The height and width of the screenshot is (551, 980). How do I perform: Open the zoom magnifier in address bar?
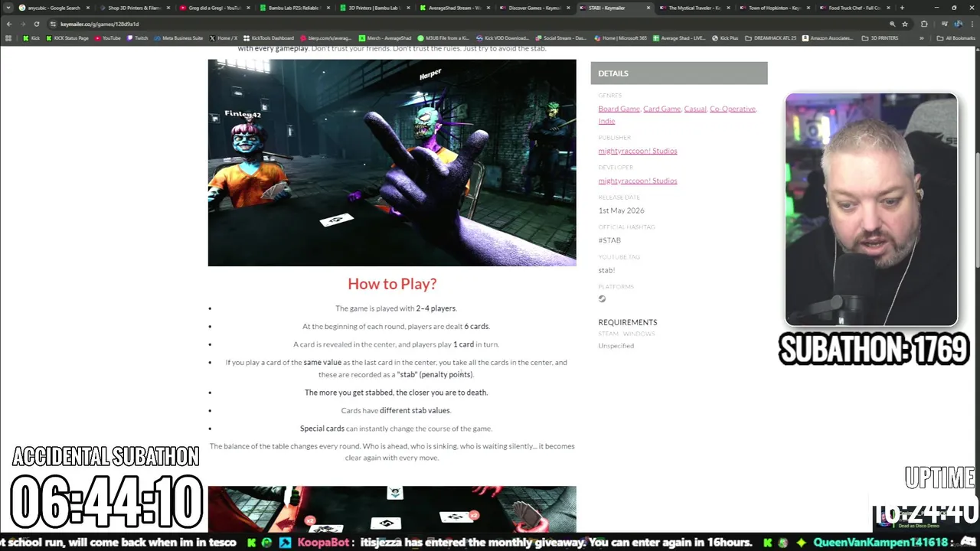892,24
